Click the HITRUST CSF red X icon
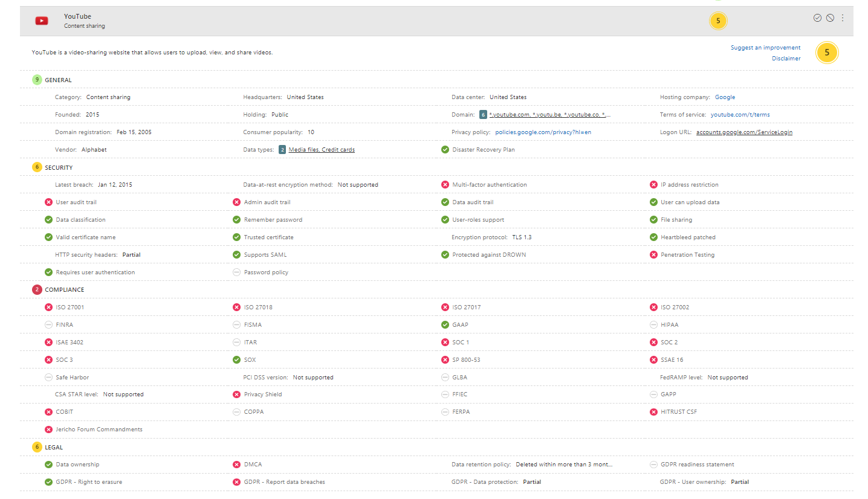 (x=653, y=412)
